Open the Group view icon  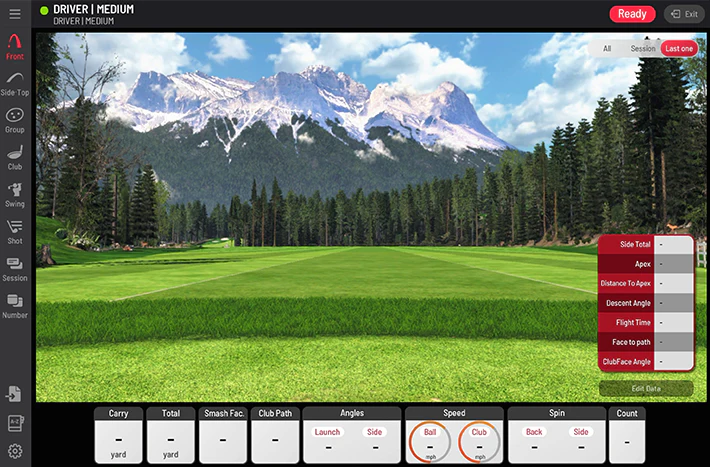point(15,119)
